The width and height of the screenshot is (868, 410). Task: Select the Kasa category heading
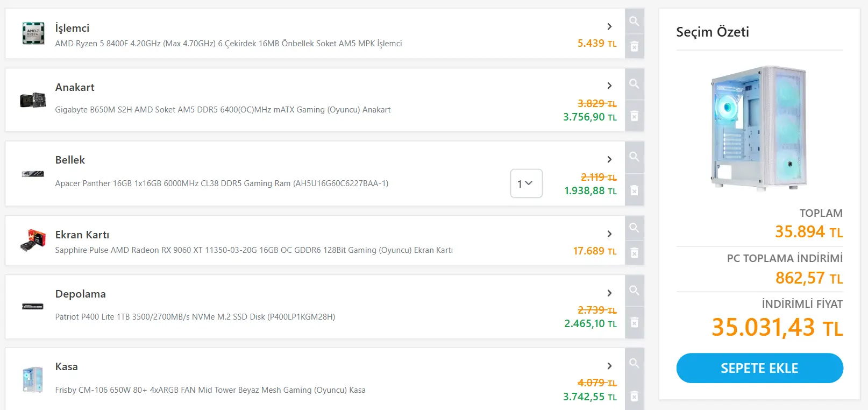coord(67,366)
